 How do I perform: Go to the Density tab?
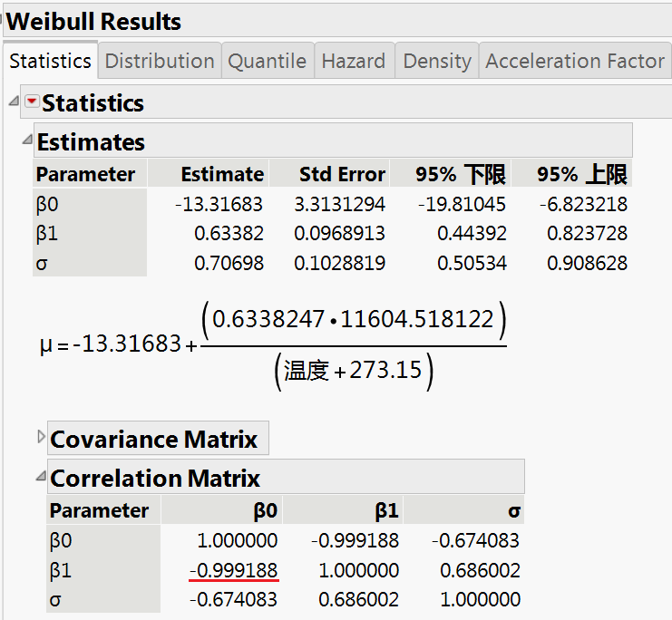click(x=437, y=62)
